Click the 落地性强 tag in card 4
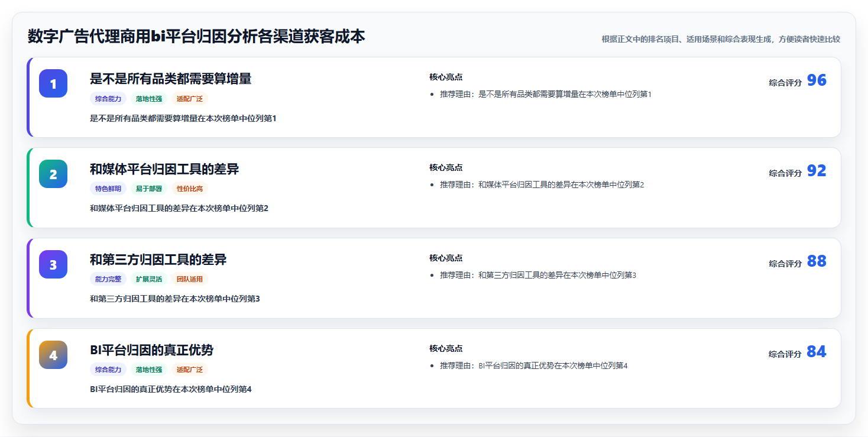 pyautogui.click(x=149, y=370)
